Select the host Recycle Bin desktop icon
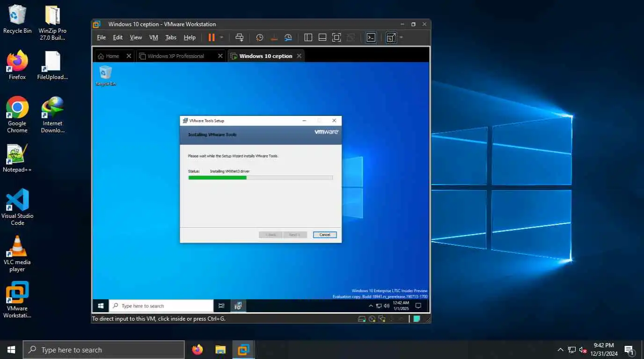This screenshot has height=359, width=644. coord(17,19)
